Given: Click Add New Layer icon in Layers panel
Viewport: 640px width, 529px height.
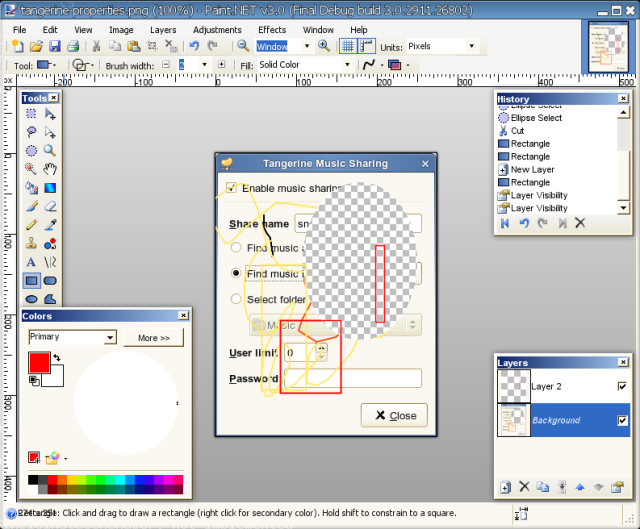Looking at the screenshot, I should (505, 487).
